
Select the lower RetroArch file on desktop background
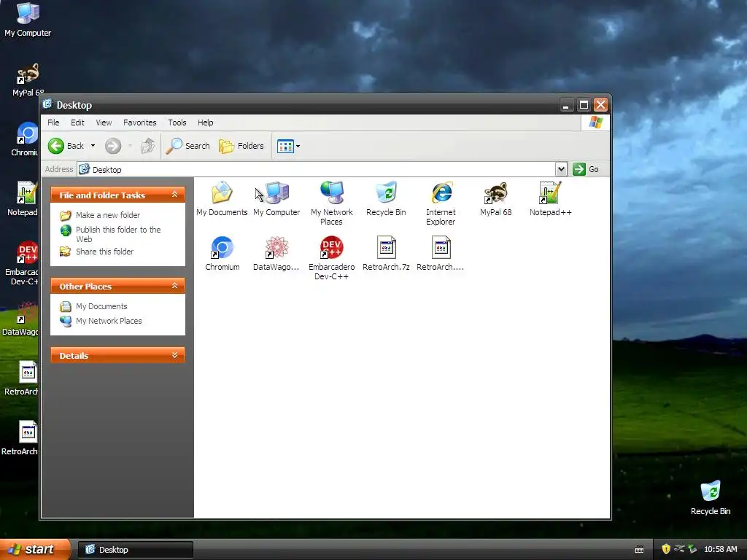pyautogui.click(x=28, y=432)
